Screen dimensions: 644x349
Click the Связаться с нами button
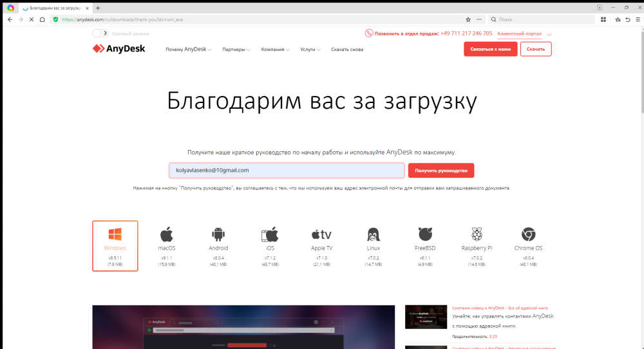490,49
